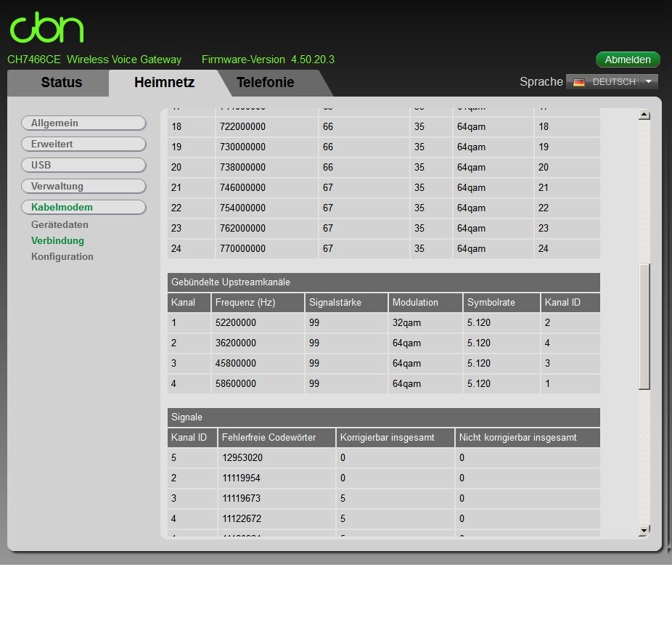Click the Frequenz (Hz) upstream column header

[258, 303]
